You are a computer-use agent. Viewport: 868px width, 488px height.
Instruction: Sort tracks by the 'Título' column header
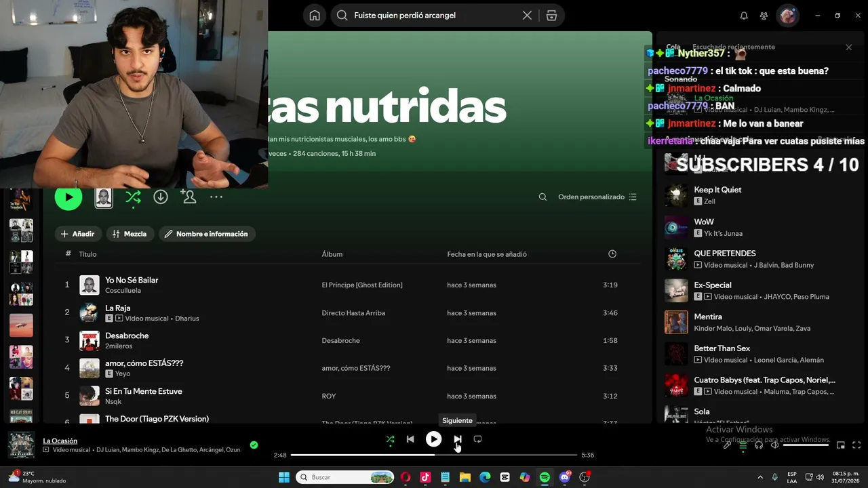pyautogui.click(x=87, y=254)
